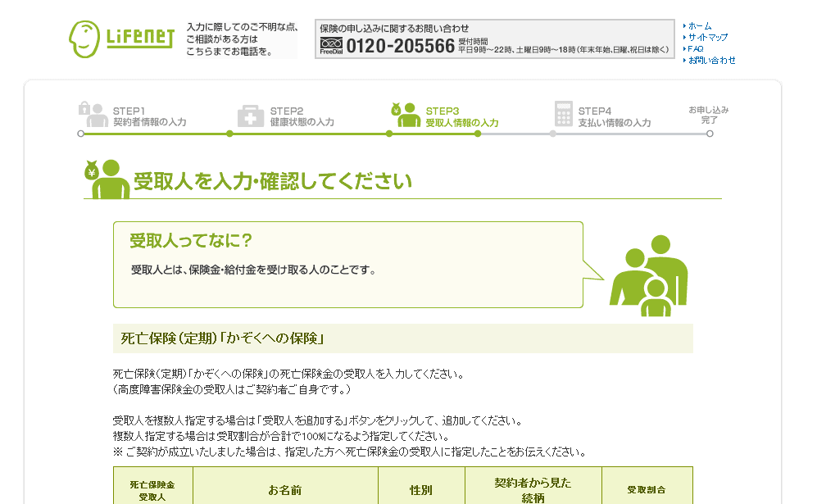This screenshot has height=504, width=817.
Task: Click the 入力に際してのご不明な点 notice text
Action: pos(243,39)
